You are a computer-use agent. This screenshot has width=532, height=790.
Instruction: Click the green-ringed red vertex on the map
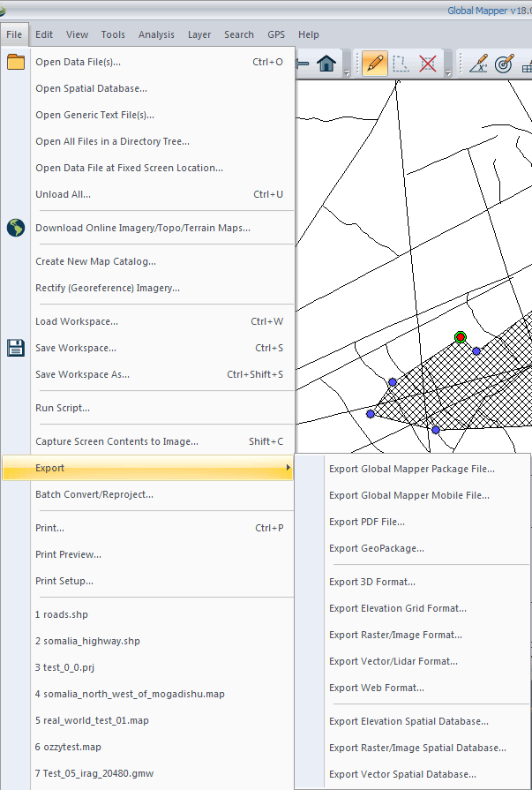click(x=460, y=337)
